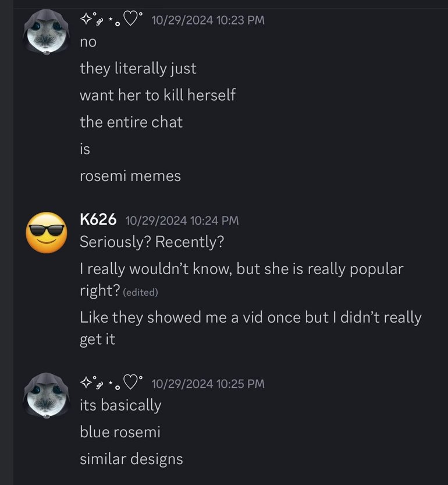
Task: Open the bottom seal avatar profile
Action: coord(47,395)
